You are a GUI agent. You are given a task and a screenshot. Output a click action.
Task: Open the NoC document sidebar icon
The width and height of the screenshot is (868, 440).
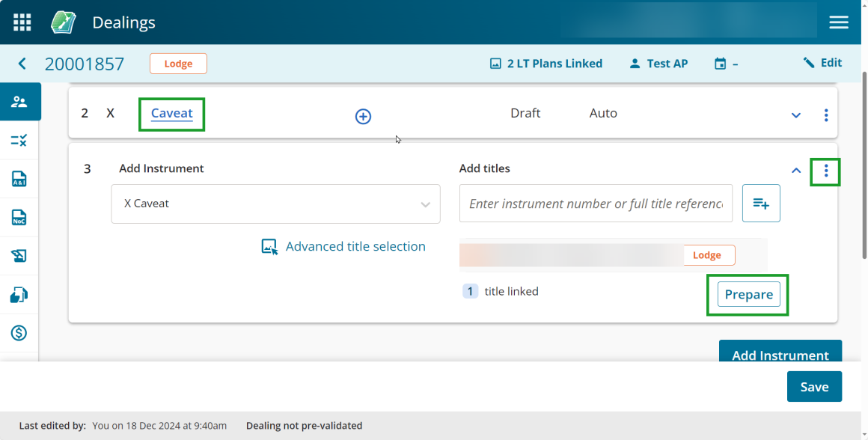[x=19, y=218]
